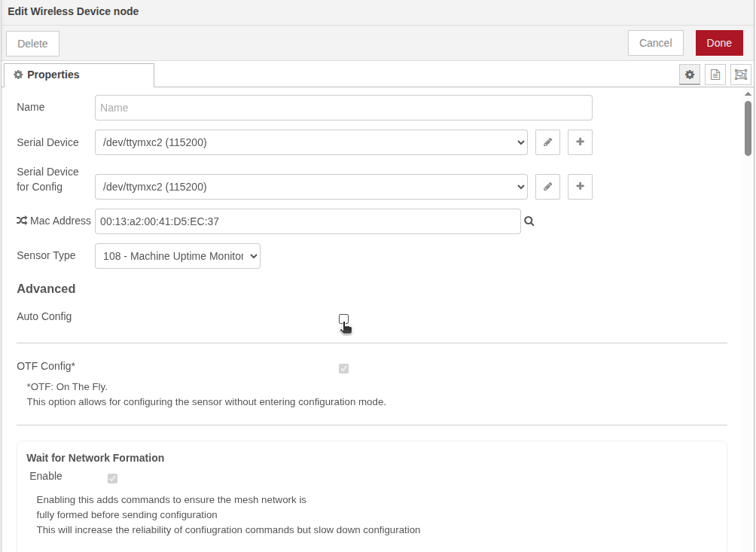Image resolution: width=756 pixels, height=552 pixels.
Task: Click the Cancel button
Action: pos(655,43)
